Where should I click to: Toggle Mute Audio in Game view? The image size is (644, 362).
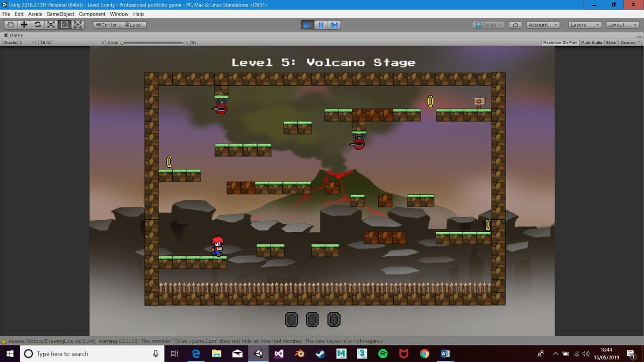click(x=592, y=43)
